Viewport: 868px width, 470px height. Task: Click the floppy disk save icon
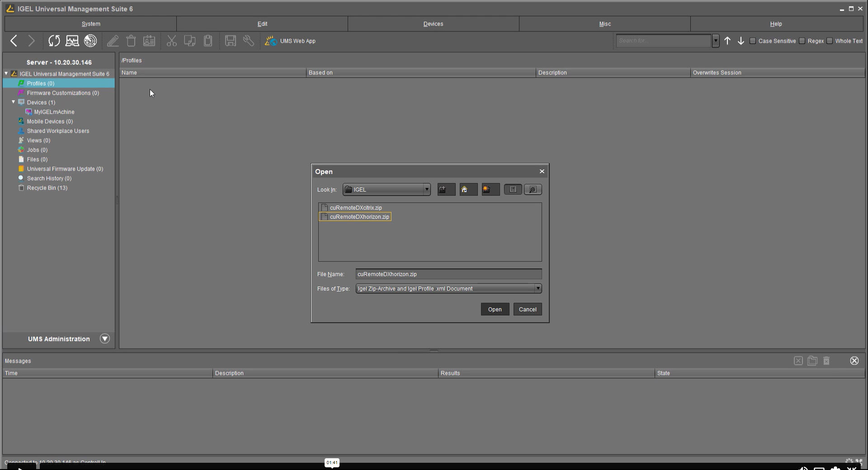pos(231,41)
